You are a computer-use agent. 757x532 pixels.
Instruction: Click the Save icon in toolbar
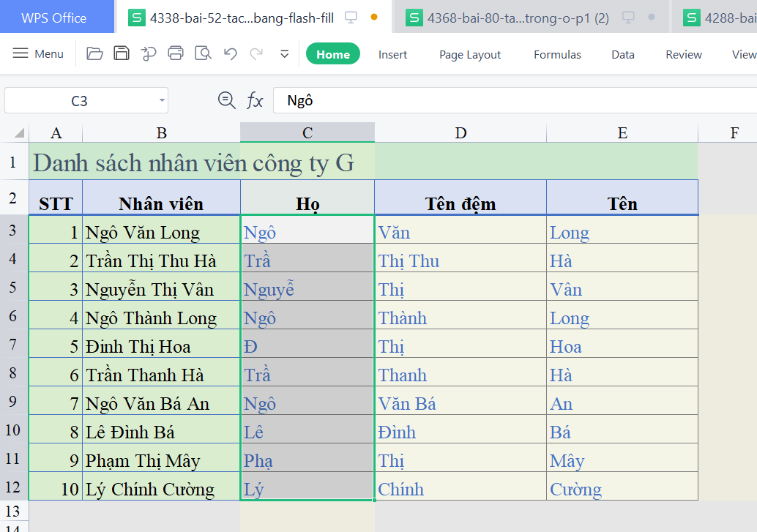[122, 53]
